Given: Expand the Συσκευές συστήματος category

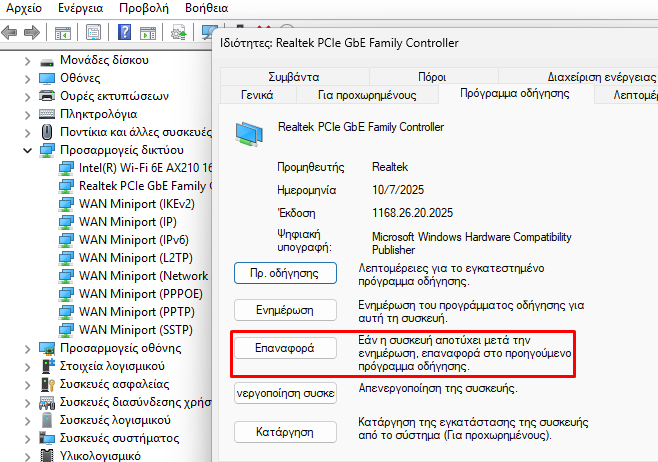Looking at the screenshot, I should point(27,439).
